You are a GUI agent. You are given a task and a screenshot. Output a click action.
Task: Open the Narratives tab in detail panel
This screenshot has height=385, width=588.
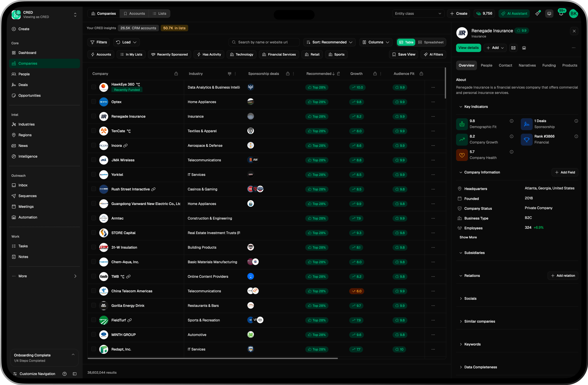pyautogui.click(x=527, y=66)
